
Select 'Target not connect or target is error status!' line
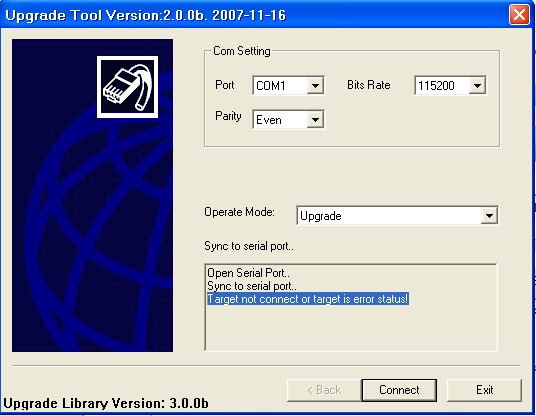308,299
